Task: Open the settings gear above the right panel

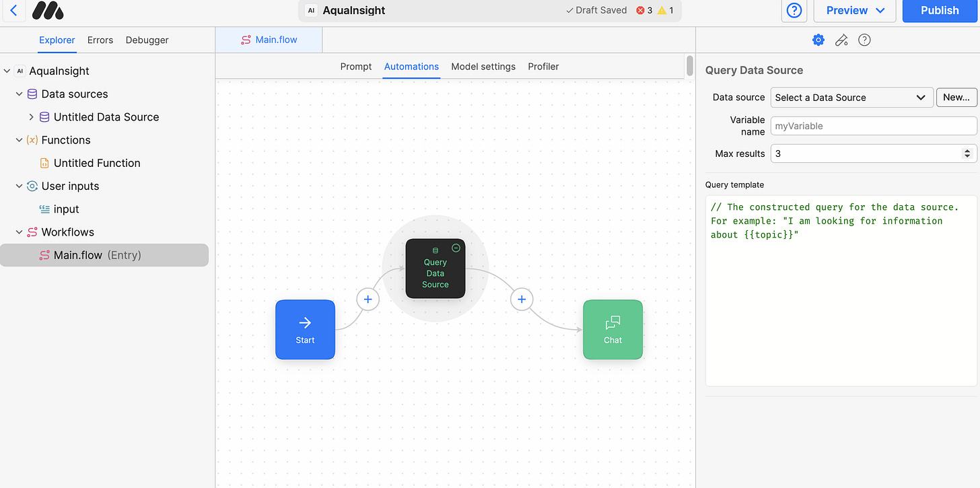Action: coord(818,40)
